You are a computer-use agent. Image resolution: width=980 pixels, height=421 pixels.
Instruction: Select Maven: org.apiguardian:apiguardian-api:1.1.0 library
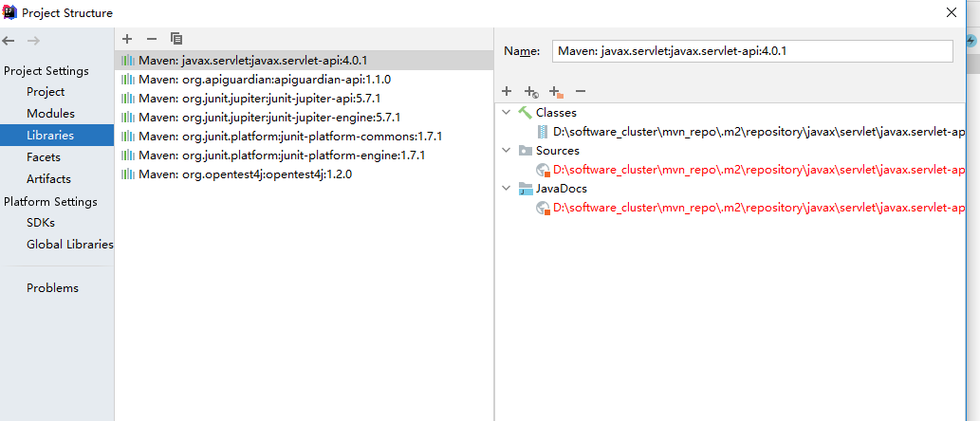(x=305, y=80)
